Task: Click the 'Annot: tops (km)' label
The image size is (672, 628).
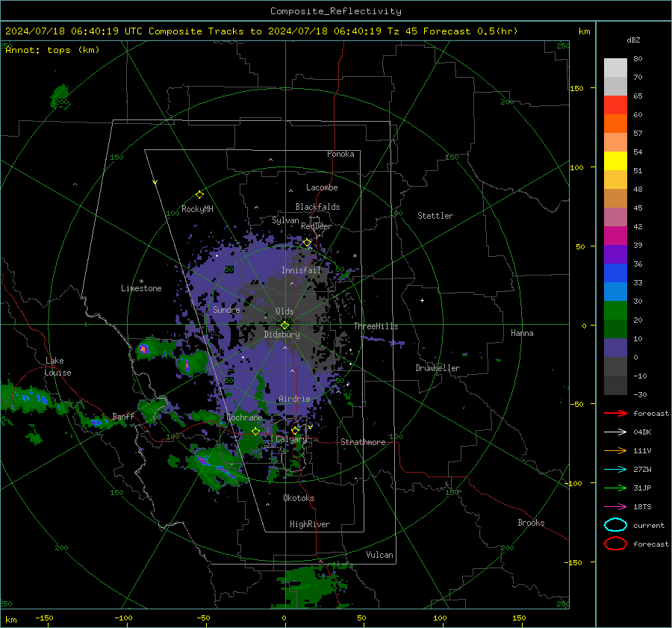Action: (x=53, y=50)
